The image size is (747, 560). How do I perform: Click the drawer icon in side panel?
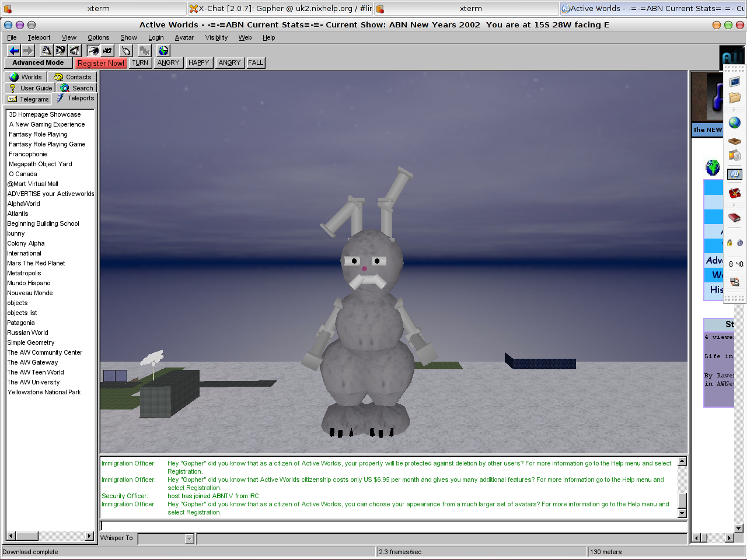tap(735, 141)
